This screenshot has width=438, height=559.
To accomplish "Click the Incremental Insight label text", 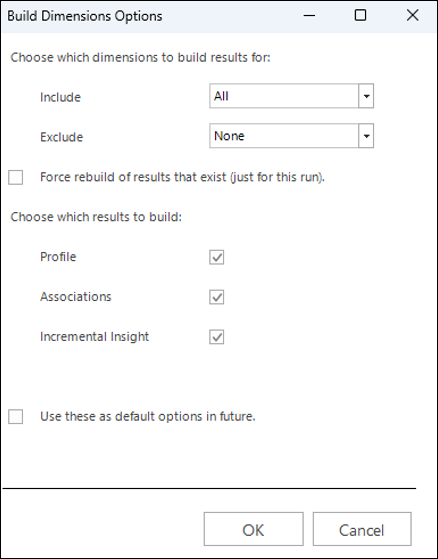I will pos(94,337).
